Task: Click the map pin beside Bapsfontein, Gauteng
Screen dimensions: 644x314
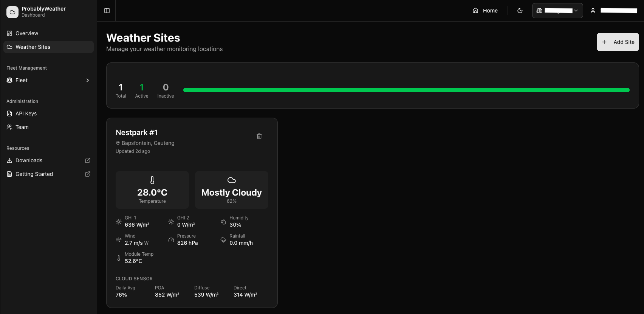Action: coord(118,143)
